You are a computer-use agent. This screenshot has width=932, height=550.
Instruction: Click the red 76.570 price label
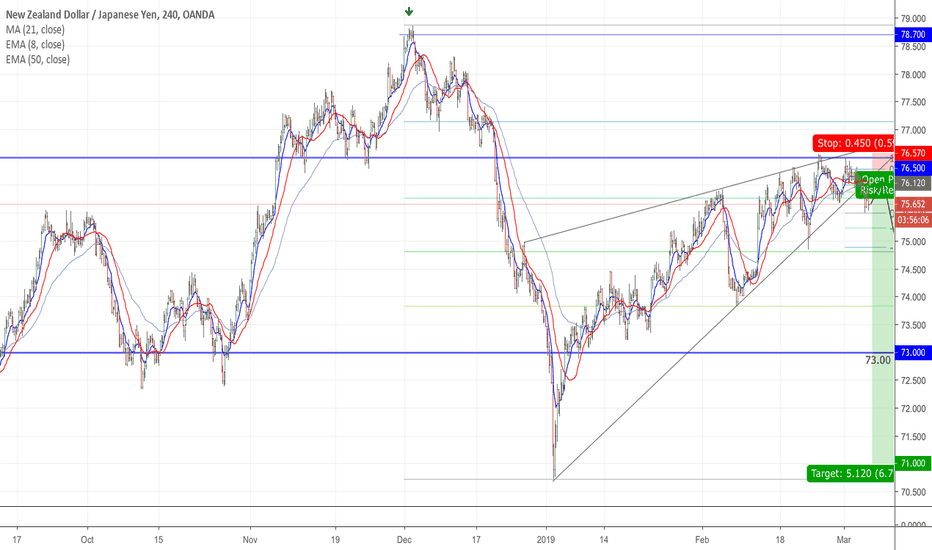[913, 153]
